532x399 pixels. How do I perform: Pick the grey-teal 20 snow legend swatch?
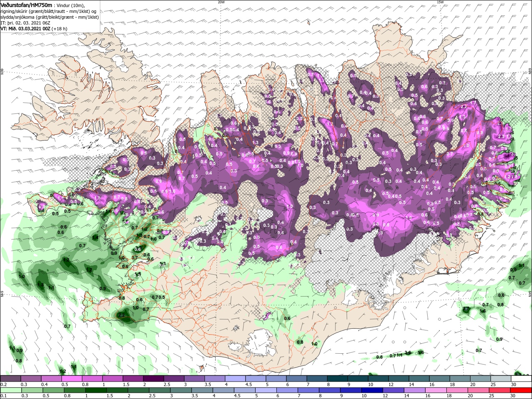pyautogui.click(x=480, y=379)
